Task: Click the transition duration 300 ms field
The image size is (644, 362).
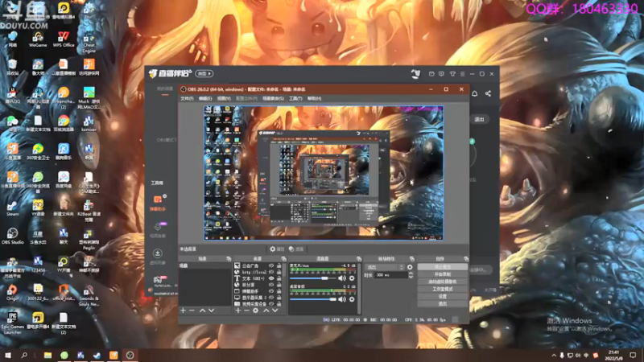Action: tap(391, 275)
